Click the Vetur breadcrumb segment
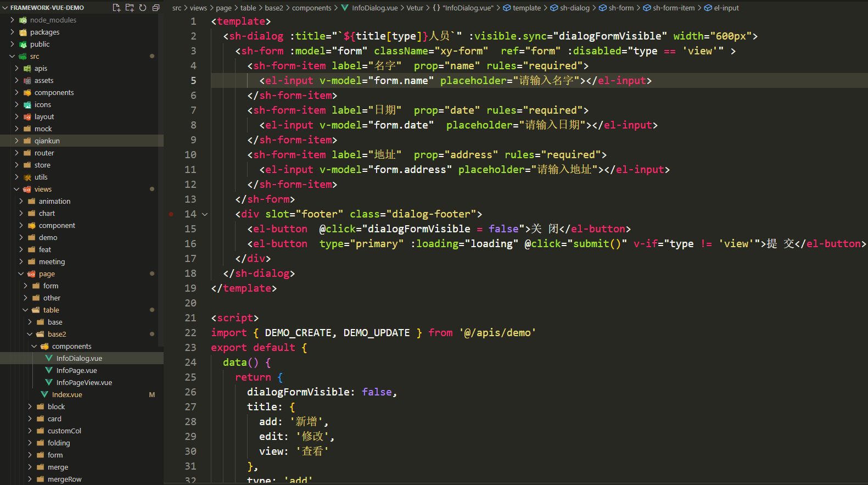Screen dimensions: 868x485 coord(415,8)
